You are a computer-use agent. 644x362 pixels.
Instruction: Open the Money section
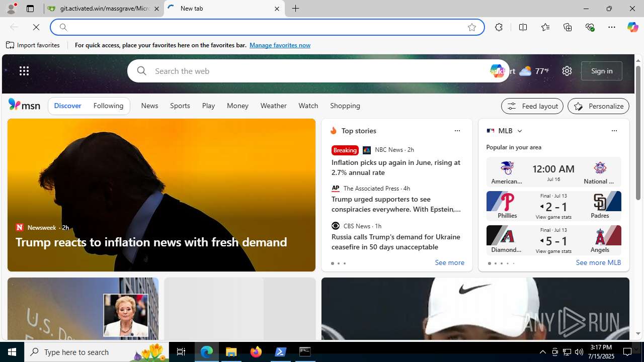(237, 106)
